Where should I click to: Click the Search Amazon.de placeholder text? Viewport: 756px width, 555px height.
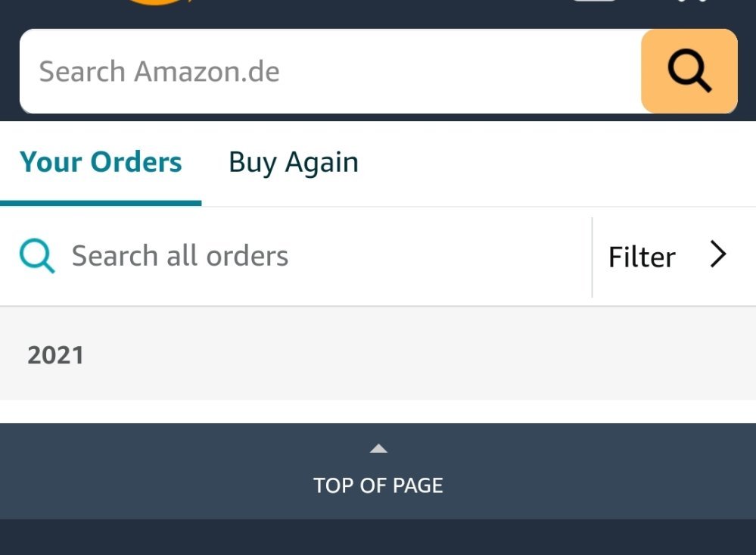tap(159, 72)
